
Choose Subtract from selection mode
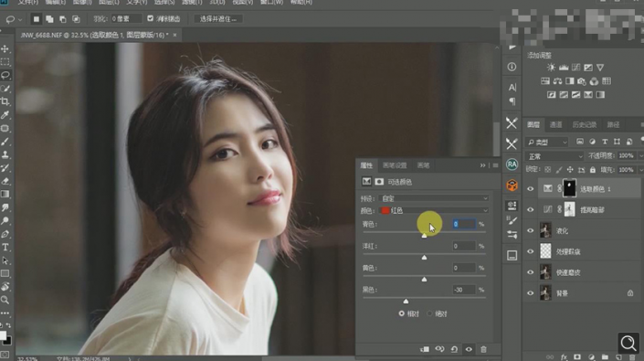[63, 19]
